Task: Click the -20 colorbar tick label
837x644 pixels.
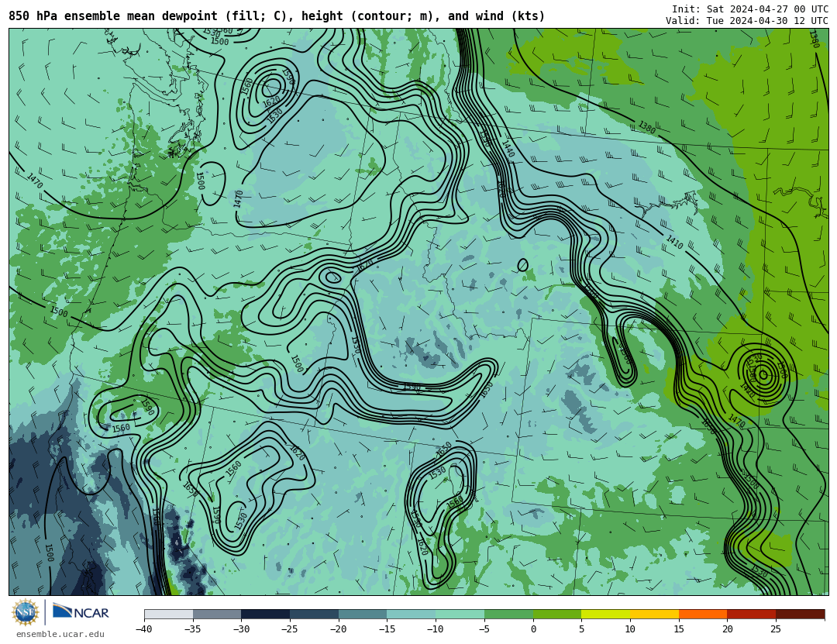Action: click(x=338, y=629)
